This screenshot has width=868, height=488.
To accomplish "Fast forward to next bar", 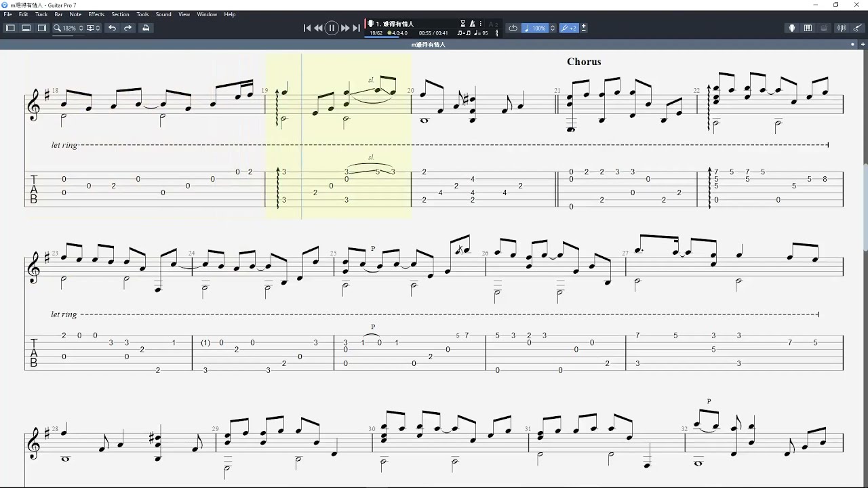I will 345,28.
